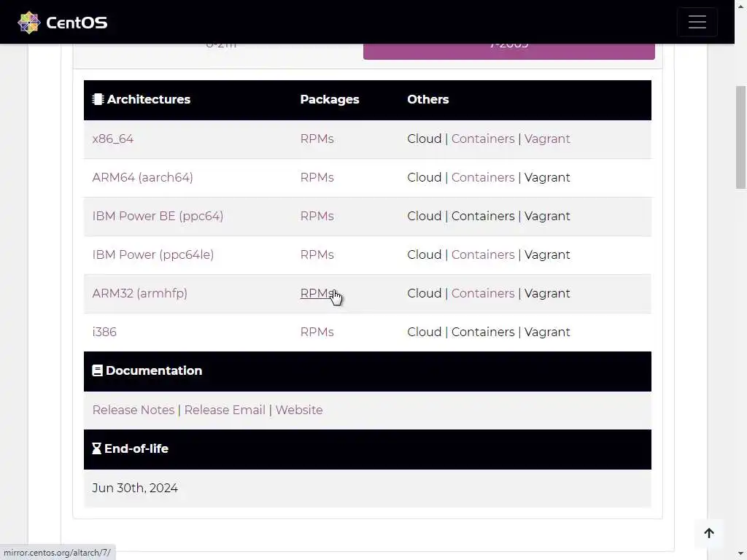Open Vagrant link for x86_64

[547, 139]
